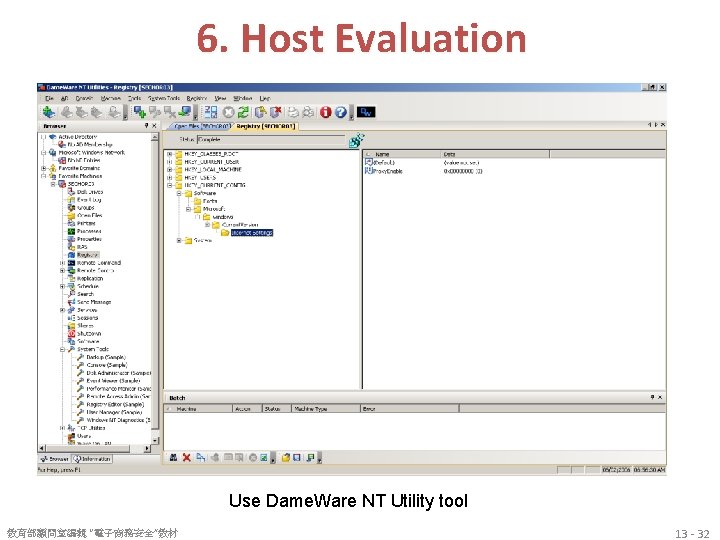
Task: Click the yellow folder open icon in Batch toolbar
Action: [286, 457]
